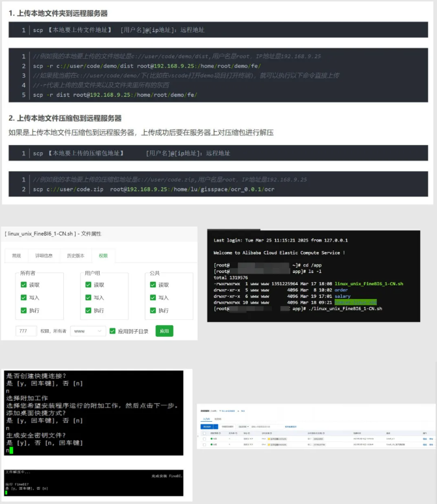
Task: Switch to the 常规 tab
Action: coord(16,256)
